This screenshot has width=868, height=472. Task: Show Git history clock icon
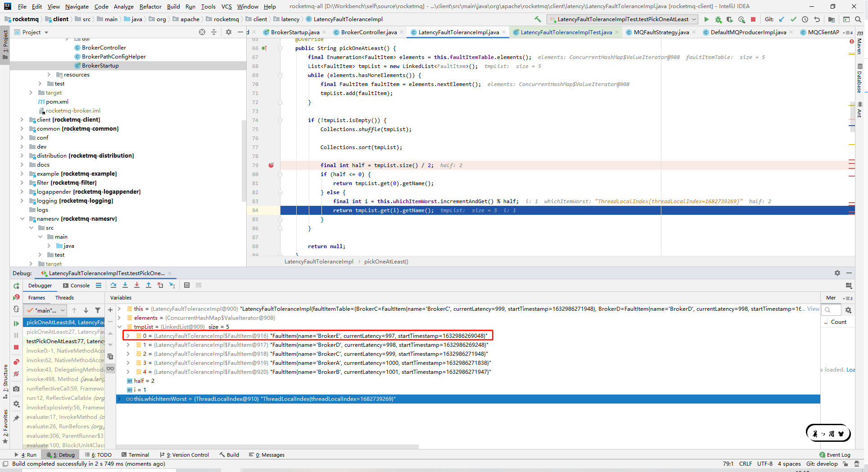coord(805,19)
